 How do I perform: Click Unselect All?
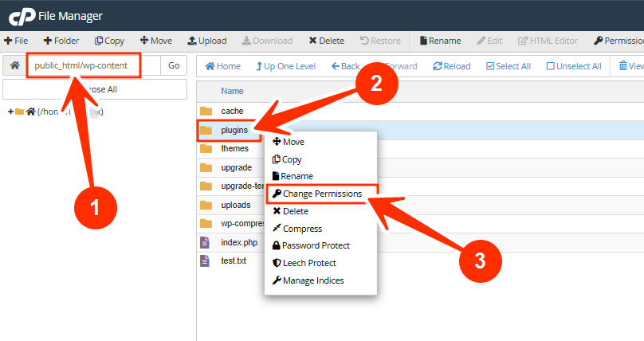point(574,66)
